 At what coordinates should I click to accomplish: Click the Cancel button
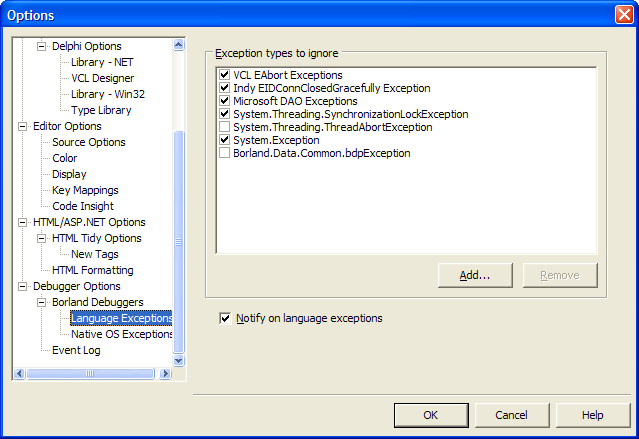(x=512, y=415)
